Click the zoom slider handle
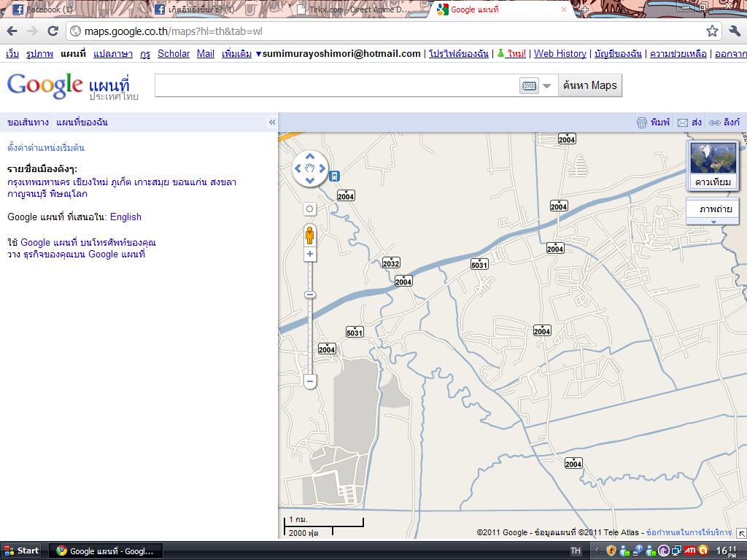 pos(309,295)
